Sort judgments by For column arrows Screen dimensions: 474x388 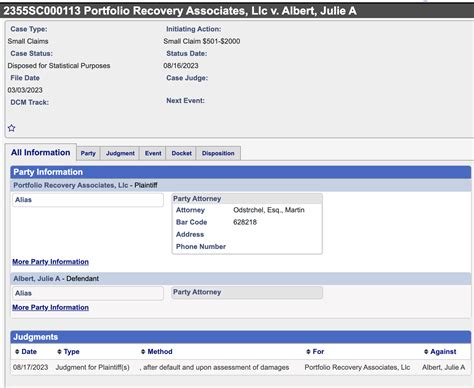308,352
